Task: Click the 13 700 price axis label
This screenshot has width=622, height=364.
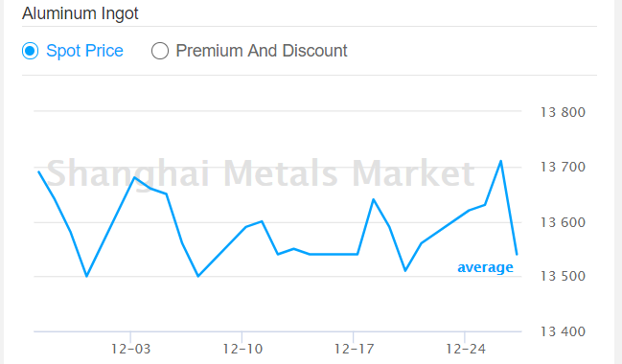Action: [563, 168]
